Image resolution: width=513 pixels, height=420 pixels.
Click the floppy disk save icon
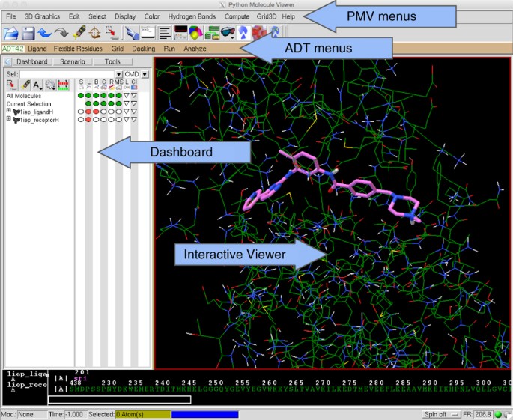coord(28,33)
